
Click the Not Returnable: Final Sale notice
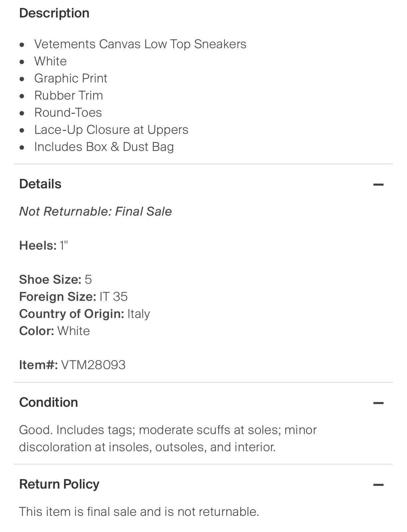pos(95,211)
